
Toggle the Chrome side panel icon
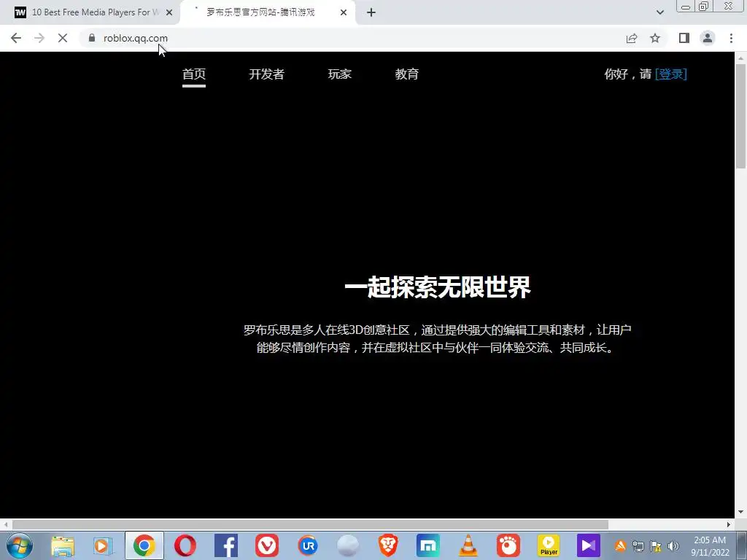point(684,38)
